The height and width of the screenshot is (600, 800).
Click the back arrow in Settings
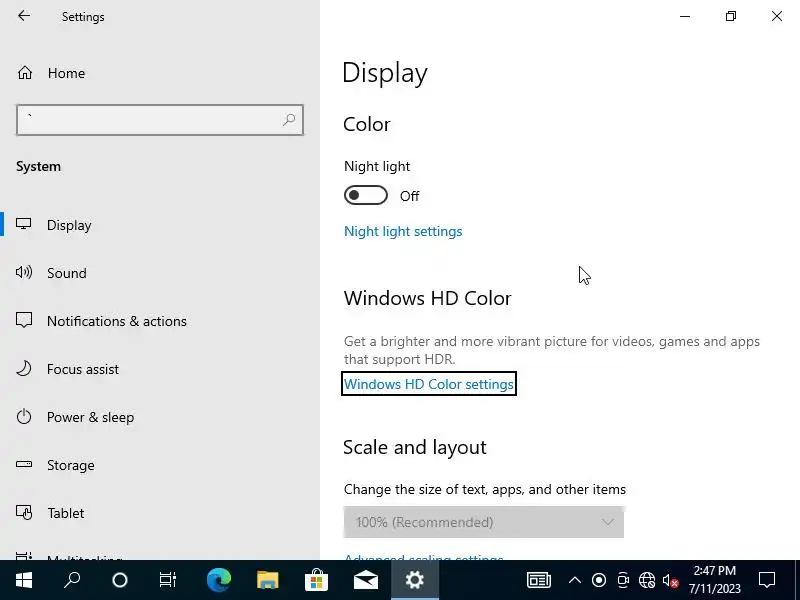(x=24, y=16)
